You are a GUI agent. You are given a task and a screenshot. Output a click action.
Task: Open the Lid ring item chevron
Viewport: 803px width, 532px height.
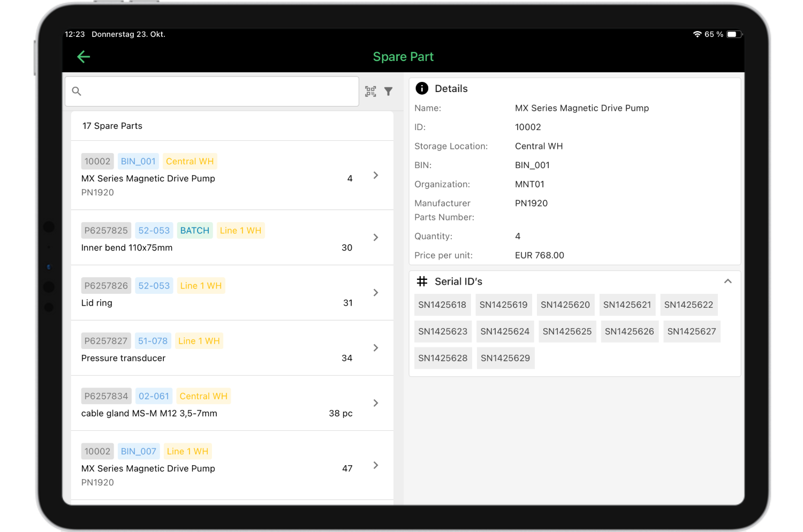pos(375,293)
